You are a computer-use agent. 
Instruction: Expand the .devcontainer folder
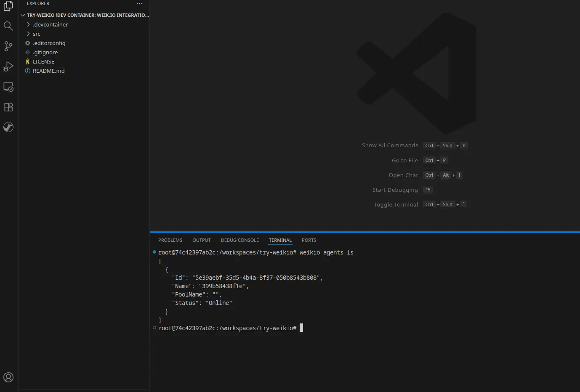51,24
